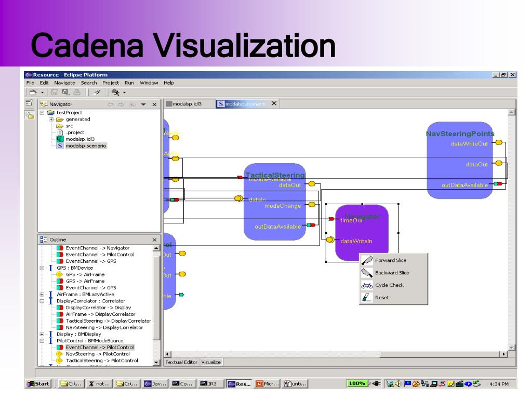This screenshot has height=399, width=532.
Task: Click the Print toolbar icon
Action: [x=77, y=92]
